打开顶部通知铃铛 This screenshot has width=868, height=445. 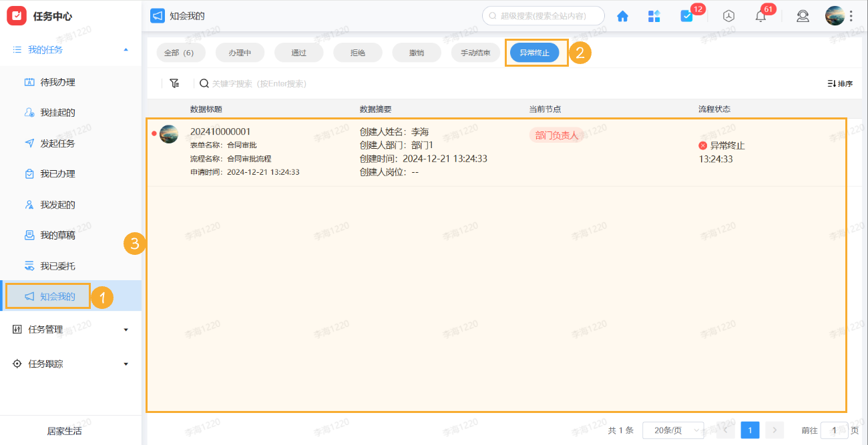point(760,15)
